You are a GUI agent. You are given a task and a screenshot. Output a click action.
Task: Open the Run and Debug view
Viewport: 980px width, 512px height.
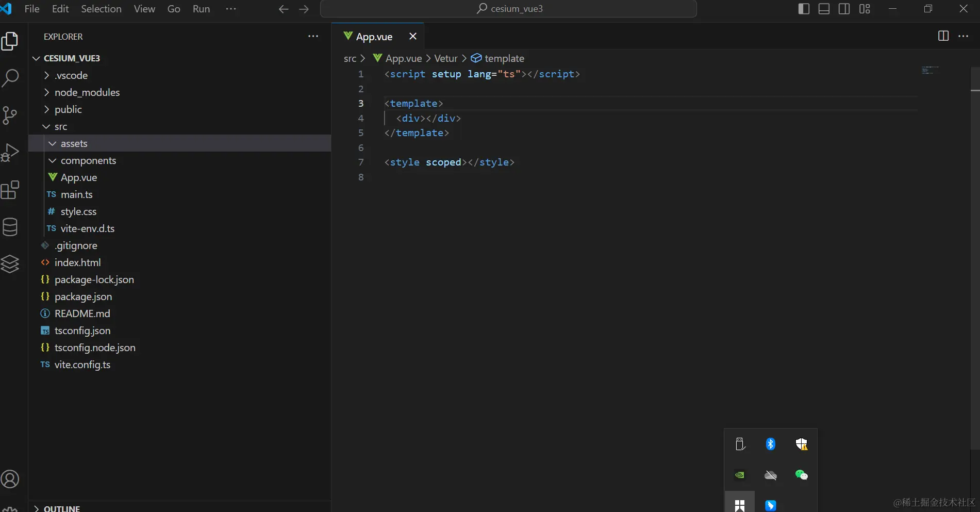pos(10,153)
